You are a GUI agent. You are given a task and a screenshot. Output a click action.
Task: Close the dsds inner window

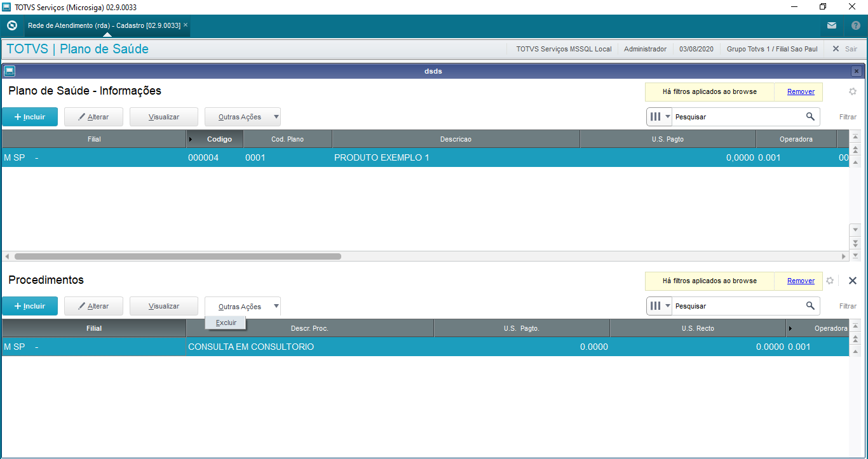pyautogui.click(x=857, y=71)
